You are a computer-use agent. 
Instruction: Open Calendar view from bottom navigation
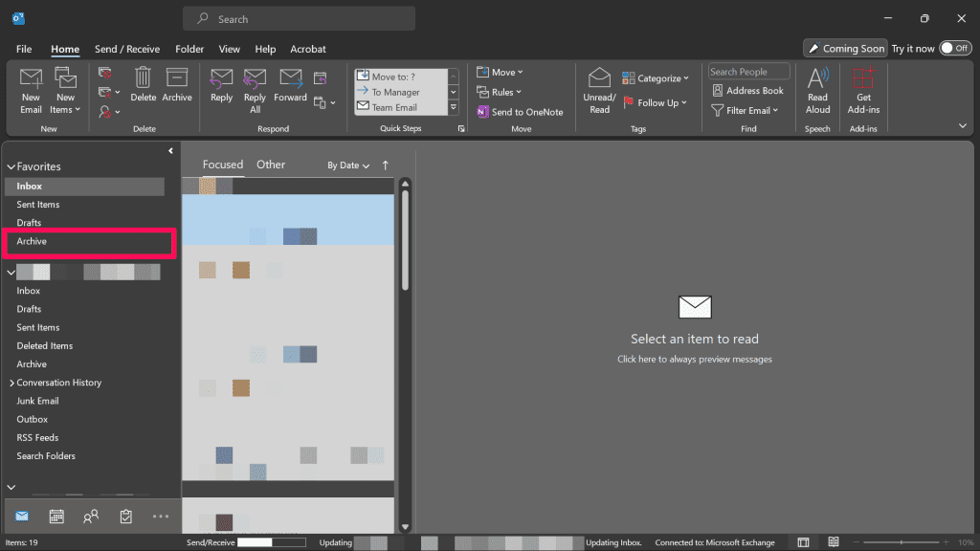[x=56, y=517]
